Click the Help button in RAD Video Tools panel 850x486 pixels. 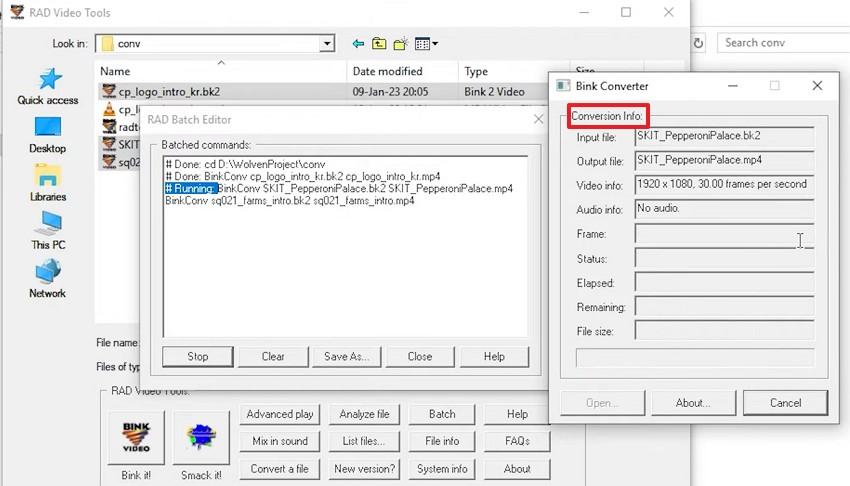click(x=517, y=414)
